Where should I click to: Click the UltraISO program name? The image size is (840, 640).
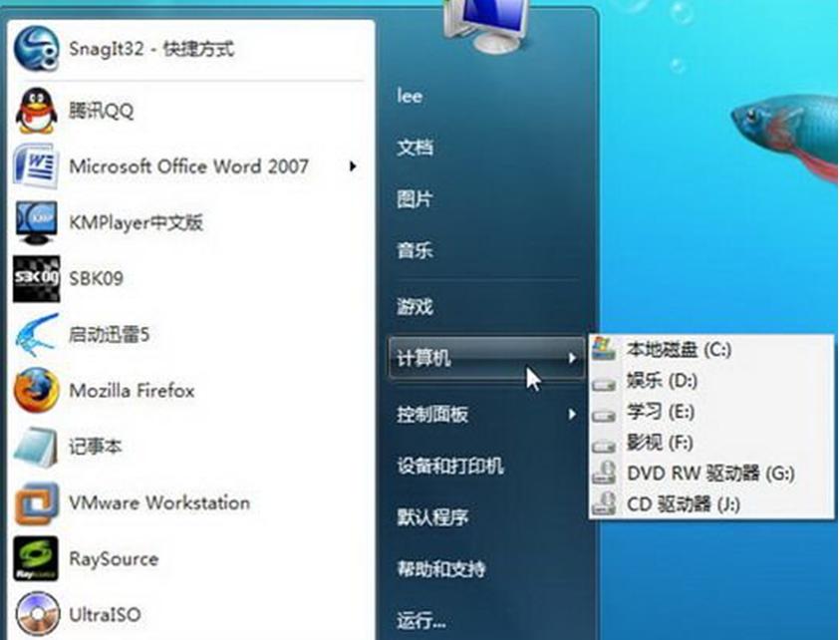[105, 614]
